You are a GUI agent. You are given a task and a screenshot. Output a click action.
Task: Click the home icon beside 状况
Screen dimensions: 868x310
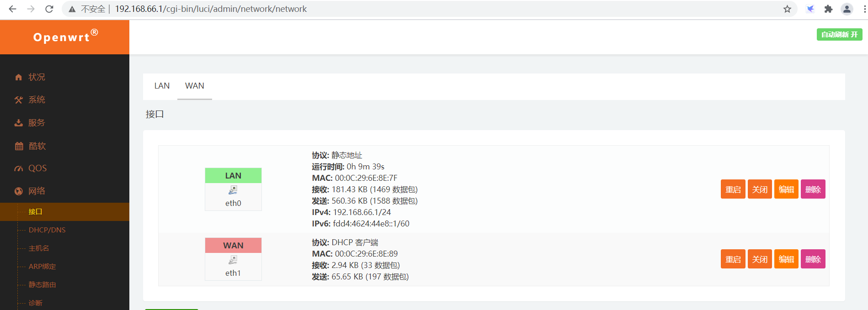(19, 77)
